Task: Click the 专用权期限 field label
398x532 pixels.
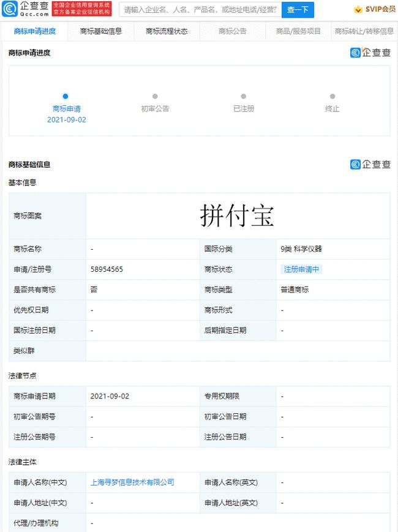Action: (x=222, y=396)
